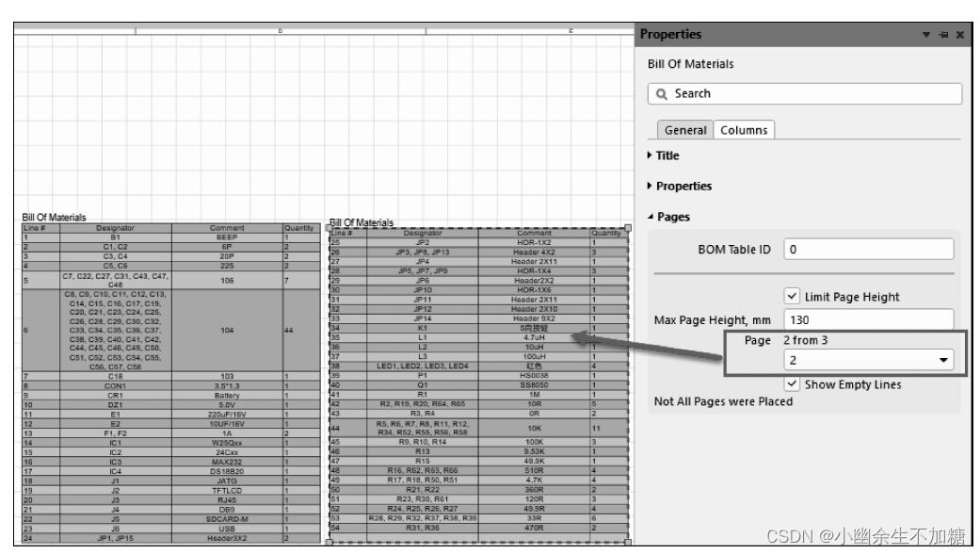The image size is (980, 554).
Task: Select the 510R comment cell
Action: (x=535, y=470)
